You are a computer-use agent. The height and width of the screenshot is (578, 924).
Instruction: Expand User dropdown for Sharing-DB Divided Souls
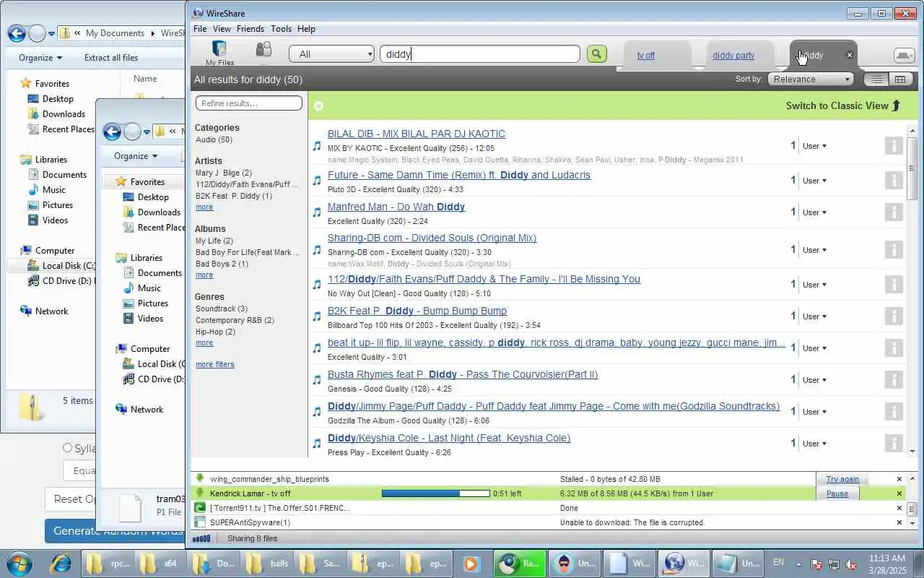coord(814,250)
